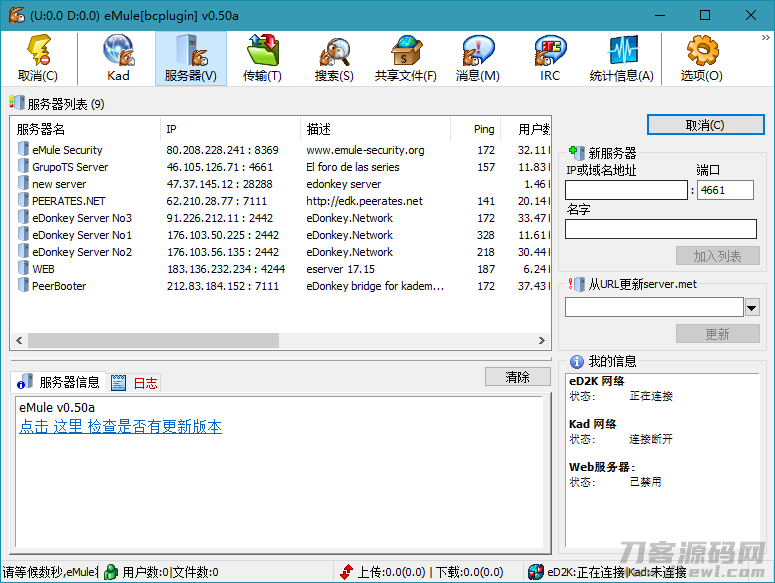
Task: Click the users icon in status bar
Action: click(111, 572)
